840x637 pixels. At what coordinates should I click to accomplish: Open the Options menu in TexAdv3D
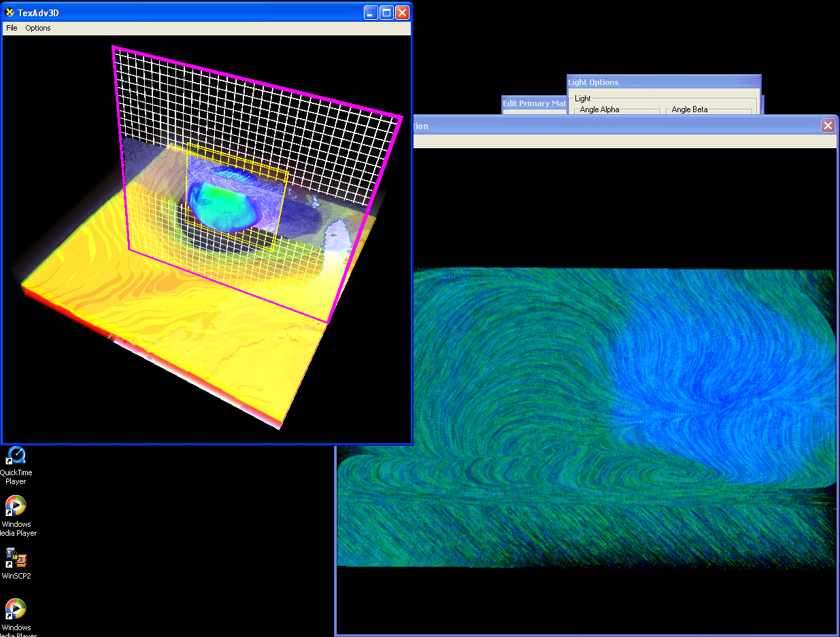[x=38, y=28]
